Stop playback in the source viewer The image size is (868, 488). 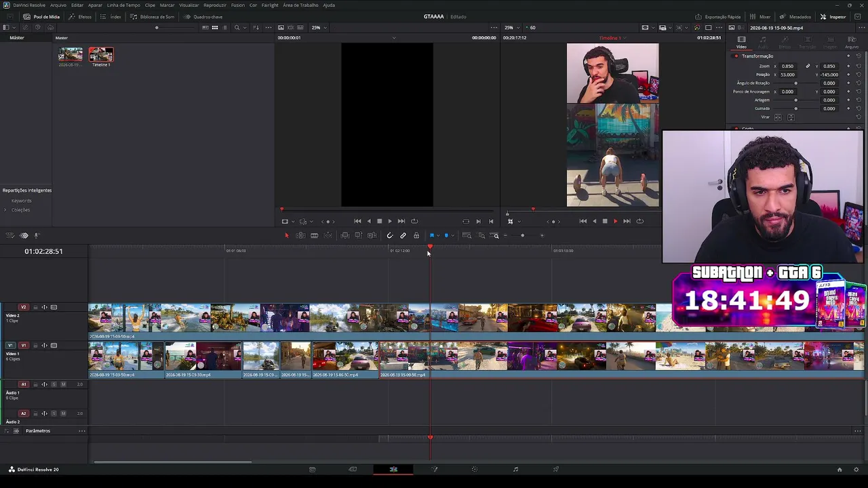[379, 221]
